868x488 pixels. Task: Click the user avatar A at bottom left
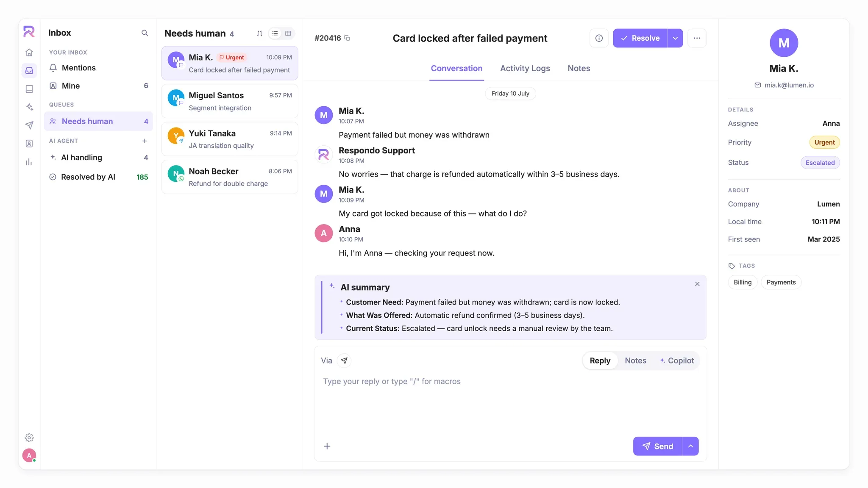click(x=29, y=455)
